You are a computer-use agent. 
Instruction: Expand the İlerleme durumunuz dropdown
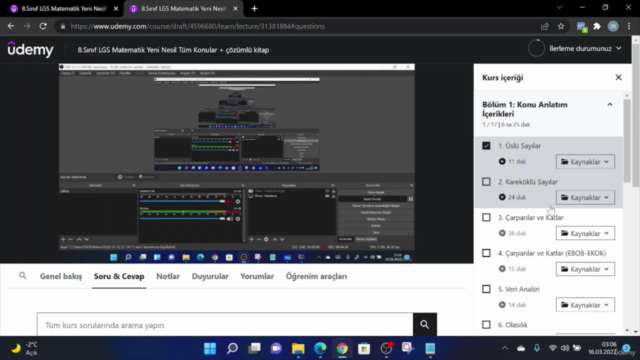pos(585,49)
